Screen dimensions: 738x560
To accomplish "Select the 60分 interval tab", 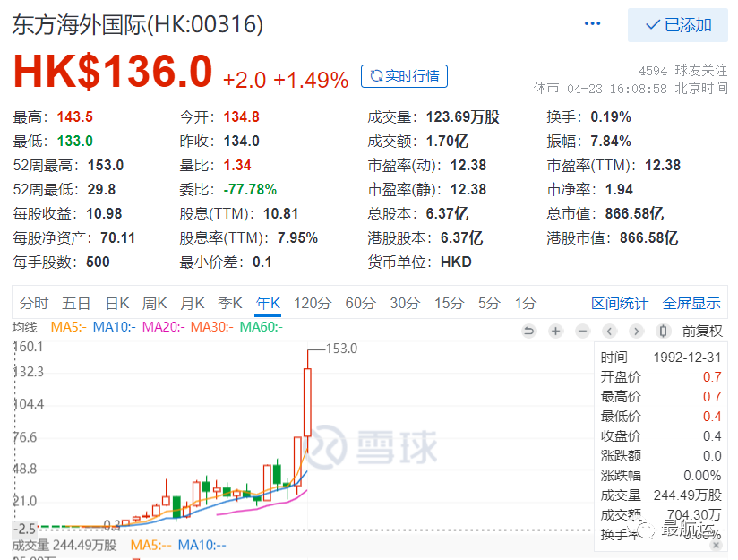I will click(360, 303).
